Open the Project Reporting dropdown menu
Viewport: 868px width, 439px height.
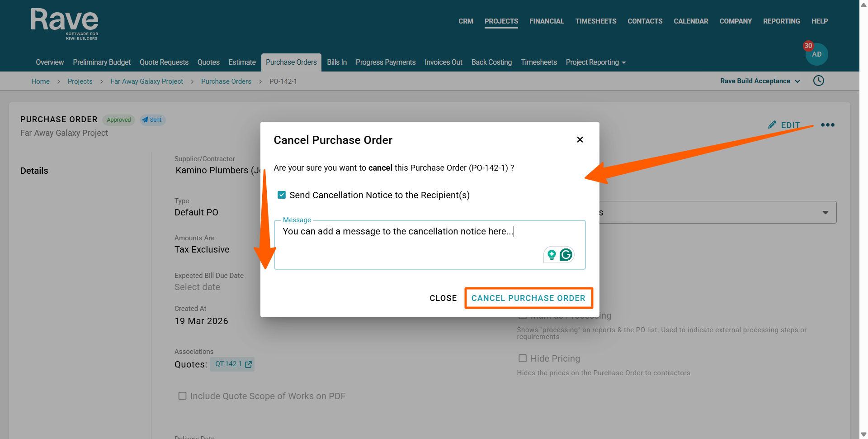click(x=595, y=62)
